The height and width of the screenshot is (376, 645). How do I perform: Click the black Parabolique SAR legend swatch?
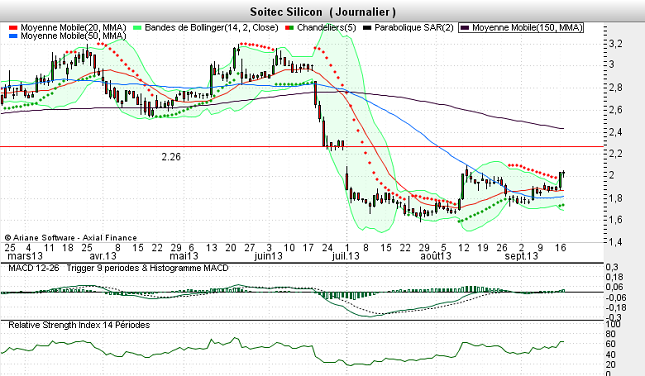click(367, 28)
